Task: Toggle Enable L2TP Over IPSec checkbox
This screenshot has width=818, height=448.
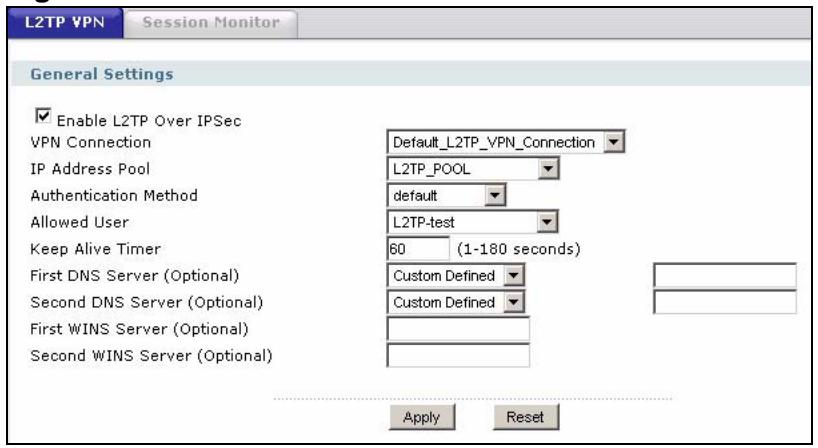Action: [x=43, y=115]
